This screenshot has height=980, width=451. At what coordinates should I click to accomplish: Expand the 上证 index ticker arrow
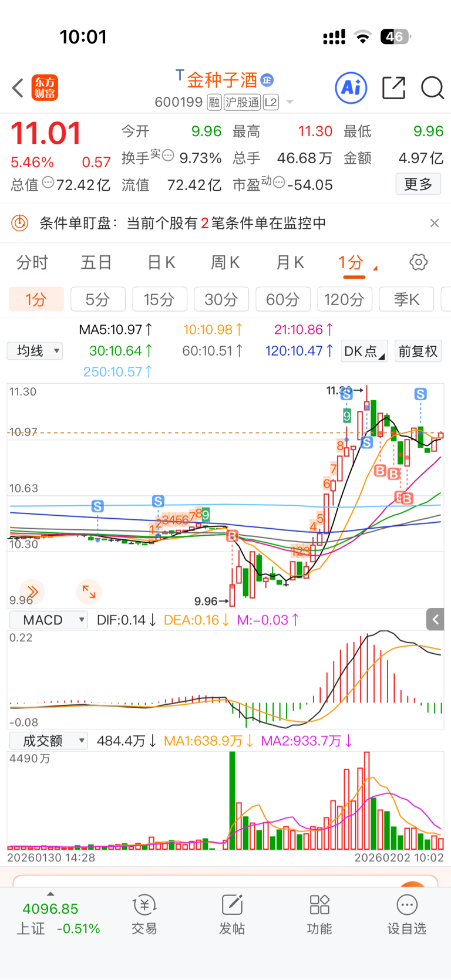[51, 894]
